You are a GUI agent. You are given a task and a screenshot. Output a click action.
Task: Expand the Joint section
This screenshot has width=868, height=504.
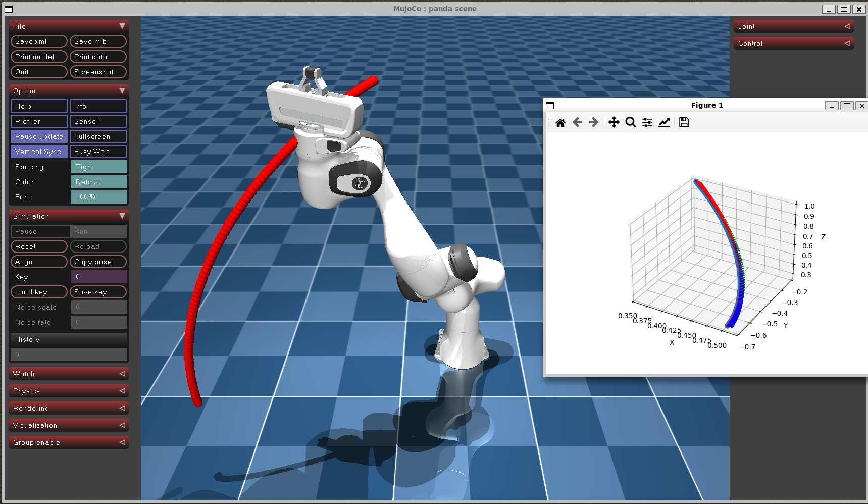pos(794,26)
